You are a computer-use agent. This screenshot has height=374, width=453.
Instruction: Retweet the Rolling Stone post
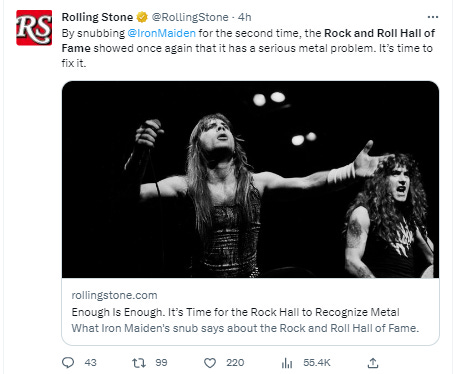point(139,363)
